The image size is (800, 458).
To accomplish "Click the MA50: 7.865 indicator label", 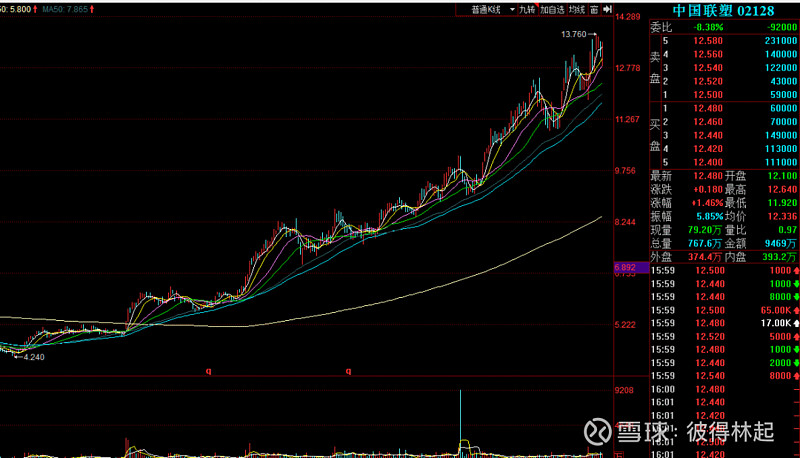I will (68, 9).
